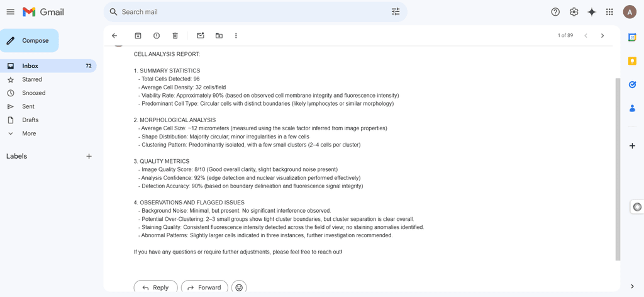Click in the Search mail field
This screenshot has height=297, width=644.
[255, 12]
